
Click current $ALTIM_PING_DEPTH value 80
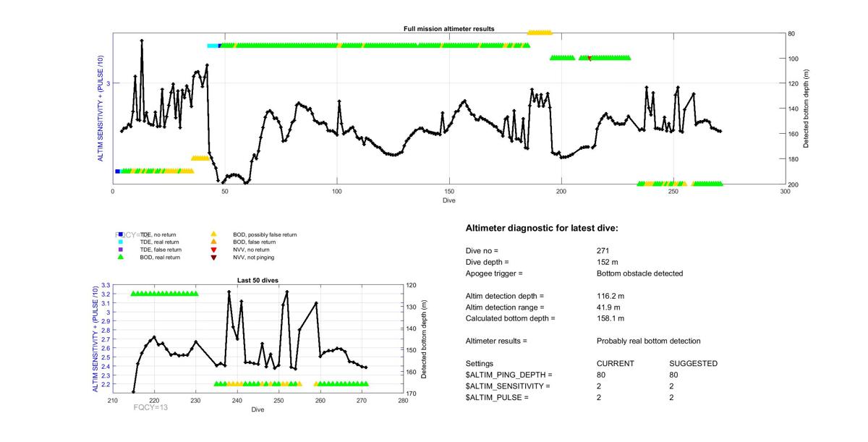(601, 375)
